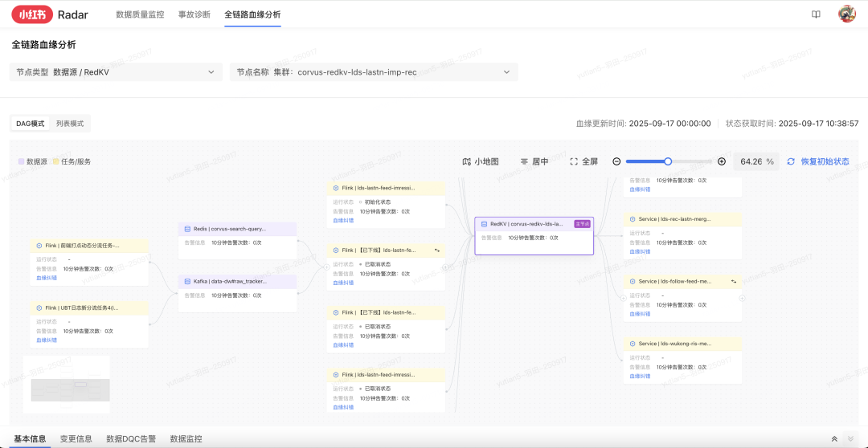Click 初始化状态 status text
Screen dimensions: 868x448
coord(377,202)
